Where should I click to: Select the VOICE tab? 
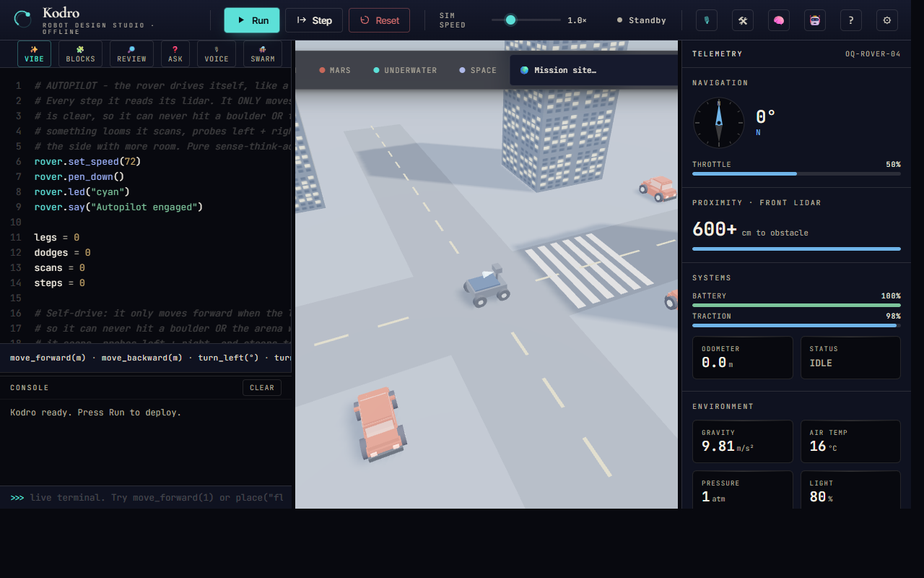click(x=217, y=54)
